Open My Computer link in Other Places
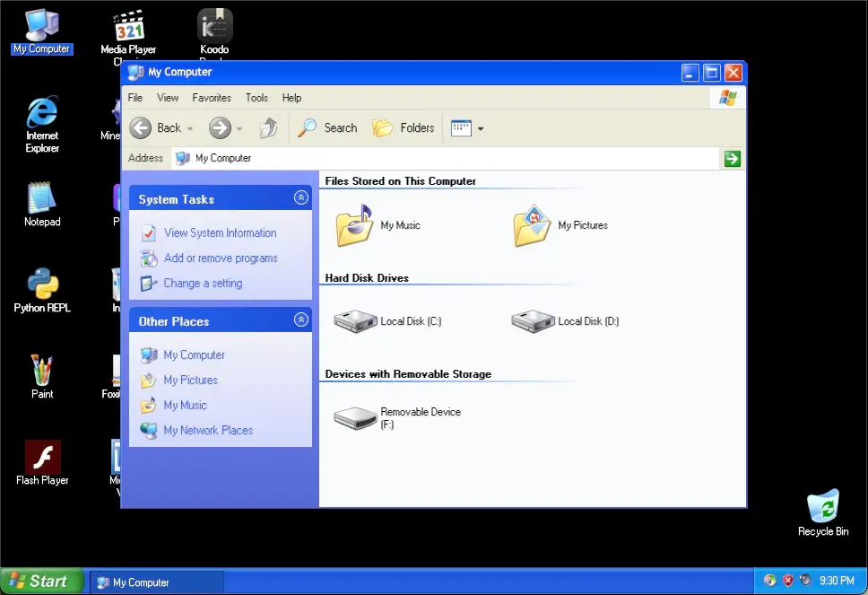This screenshot has width=868, height=595. tap(195, 355)
